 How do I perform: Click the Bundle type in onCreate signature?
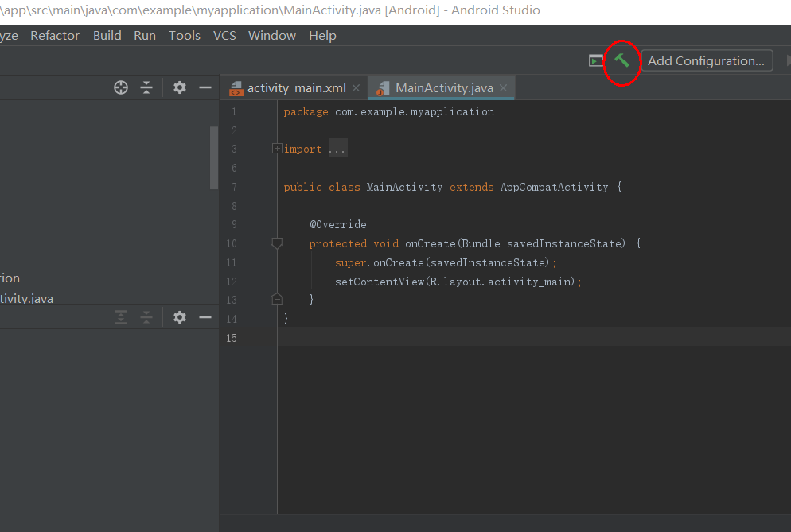click(x=481, y=243)
